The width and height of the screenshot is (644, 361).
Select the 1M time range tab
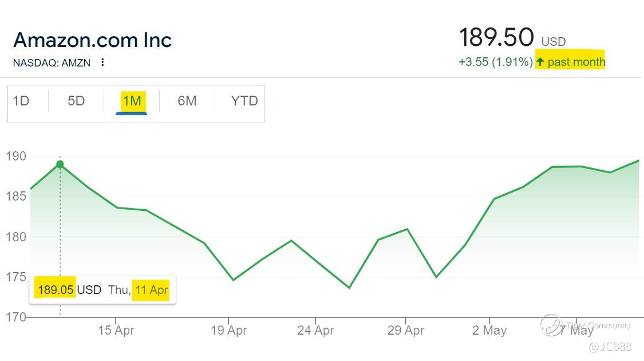pyautogui.click(x=132, y=101)
